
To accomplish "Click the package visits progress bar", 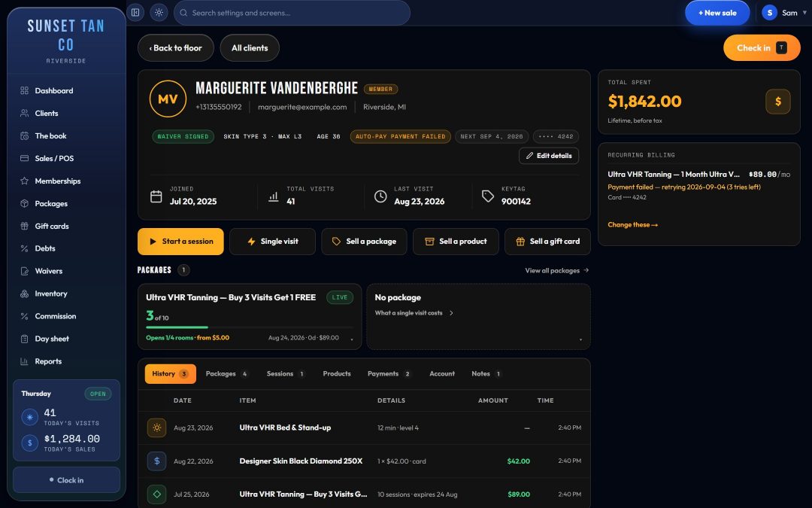I will (250, 327).
